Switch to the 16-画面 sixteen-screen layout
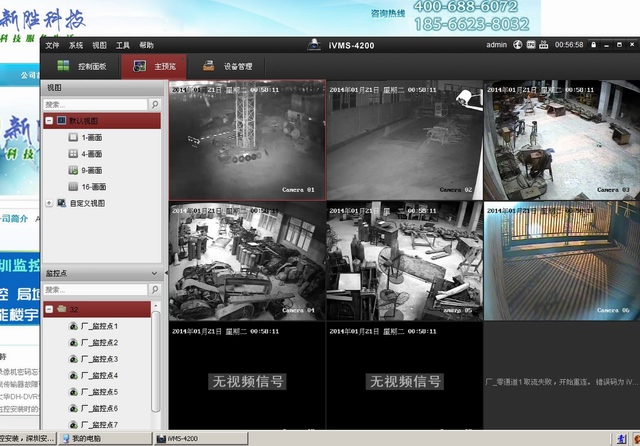This screenshot has height=446, width=640. [x=91, y=186]
